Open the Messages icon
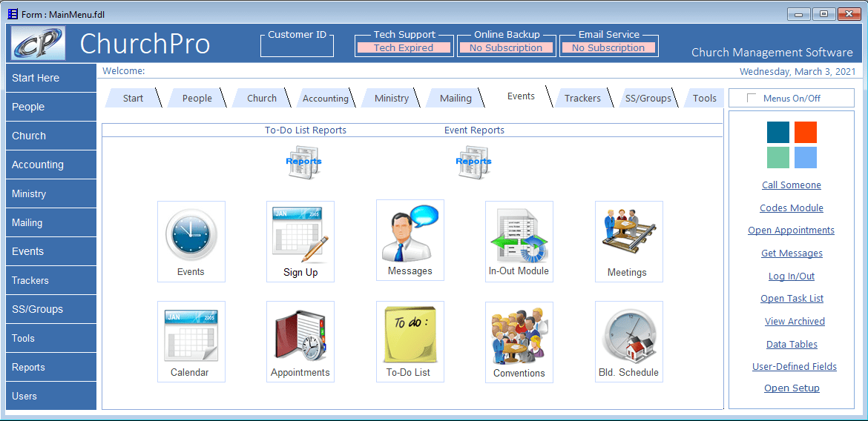868x421 pixels. click(410, 240)
